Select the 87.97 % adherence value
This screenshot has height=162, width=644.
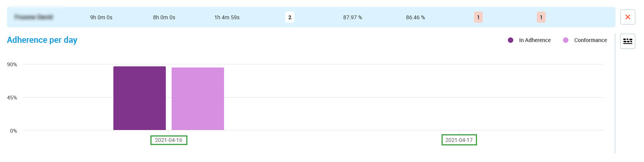pos(352,17)
